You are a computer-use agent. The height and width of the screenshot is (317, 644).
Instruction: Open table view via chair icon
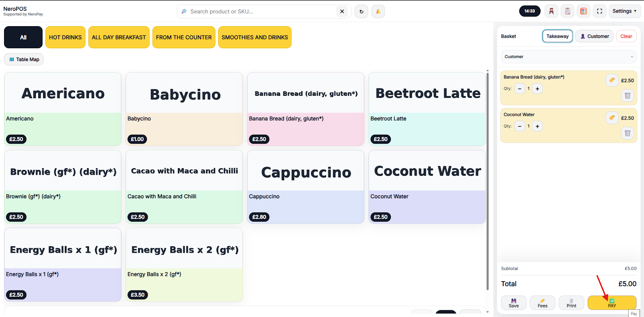click(x=551, y=11)
